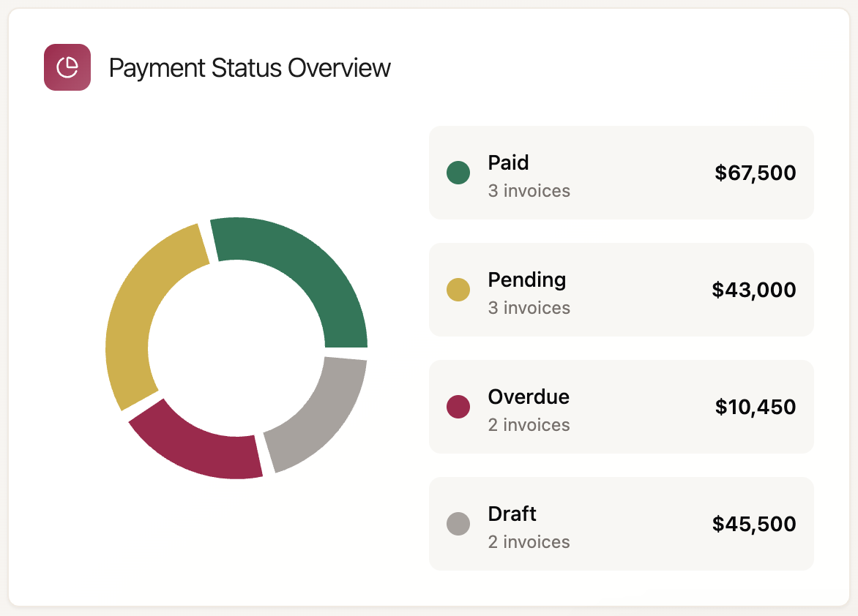Open the Paid label in legend
This screenshot has height=616, width=858.
(x=508, y=162)
